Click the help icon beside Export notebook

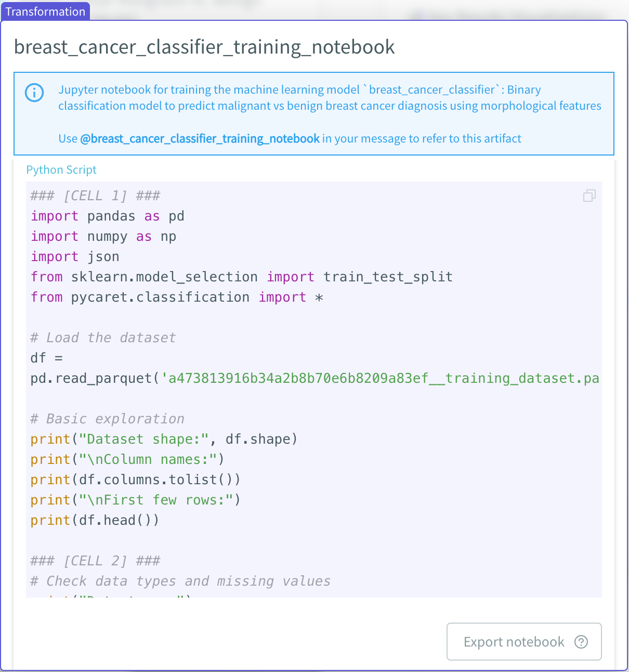tap(581, 642)
